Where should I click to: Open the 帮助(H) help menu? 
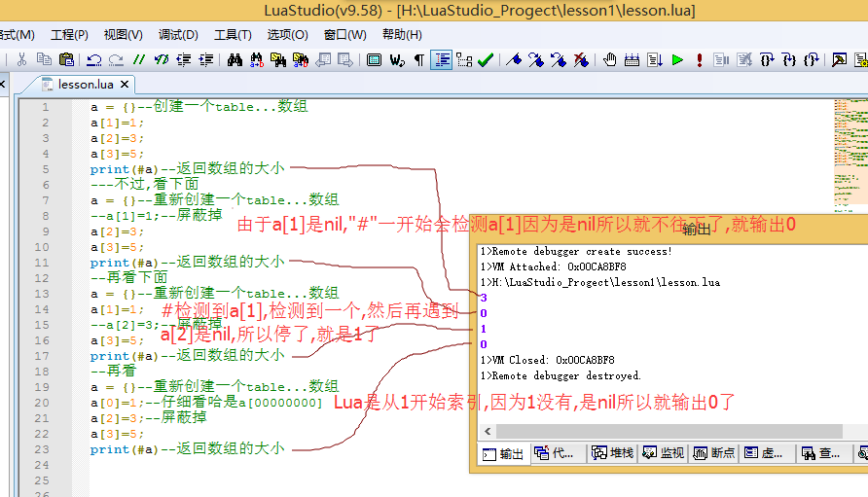click(402, 35)
